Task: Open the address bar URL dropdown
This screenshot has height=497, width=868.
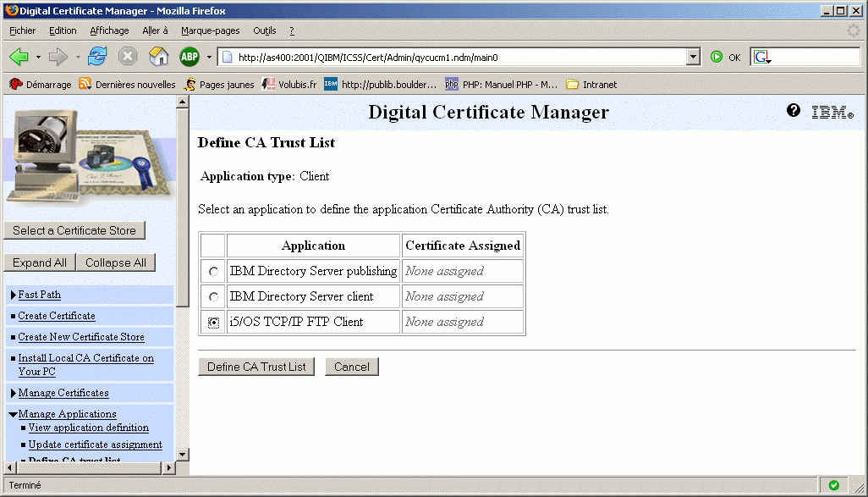Action: coord(693,57)
